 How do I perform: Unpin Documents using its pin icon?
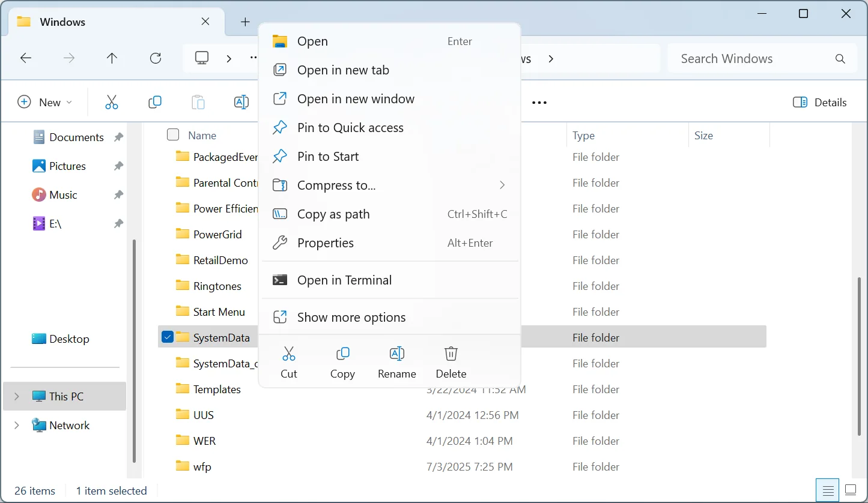[x=118, y=137]
